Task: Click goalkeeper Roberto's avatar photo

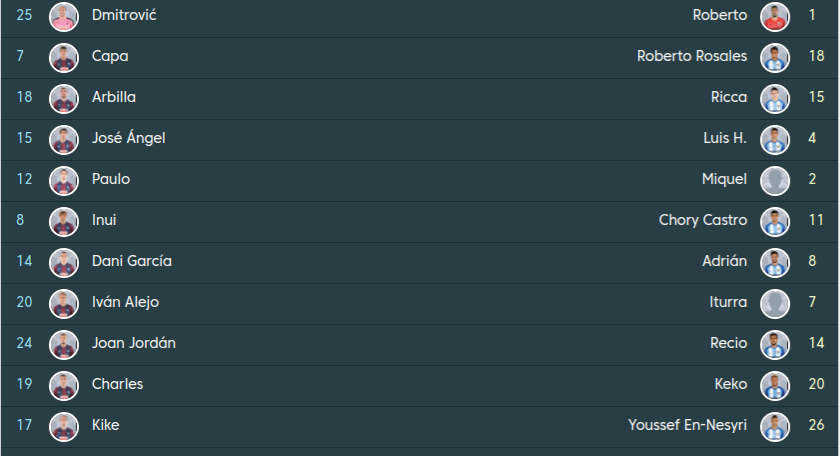Action: point(775,16)
